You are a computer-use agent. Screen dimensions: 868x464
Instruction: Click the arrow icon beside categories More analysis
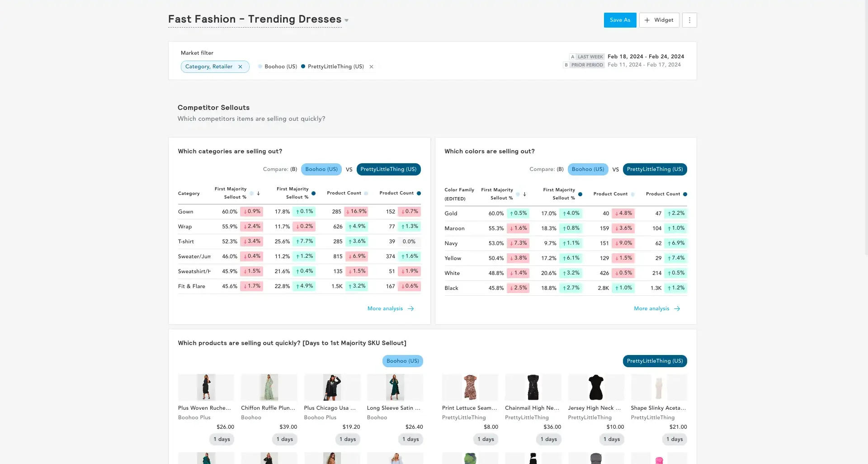point(410,308)
